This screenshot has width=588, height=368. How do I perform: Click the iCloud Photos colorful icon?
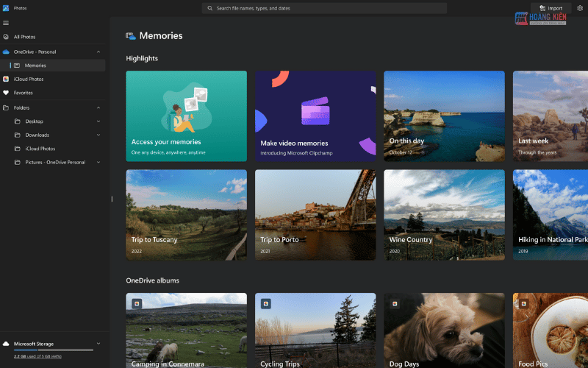pos(6,79)
